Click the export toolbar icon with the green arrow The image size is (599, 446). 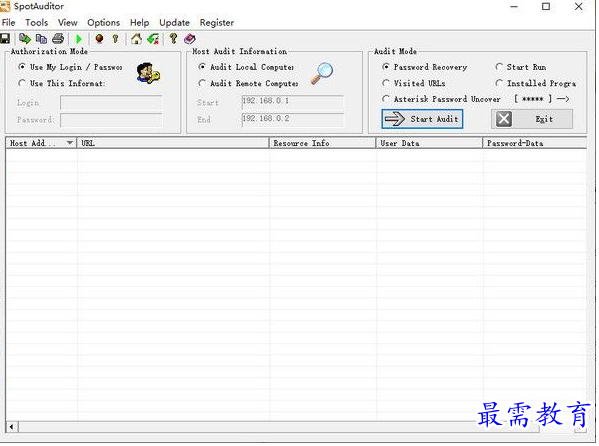[25, 39]
